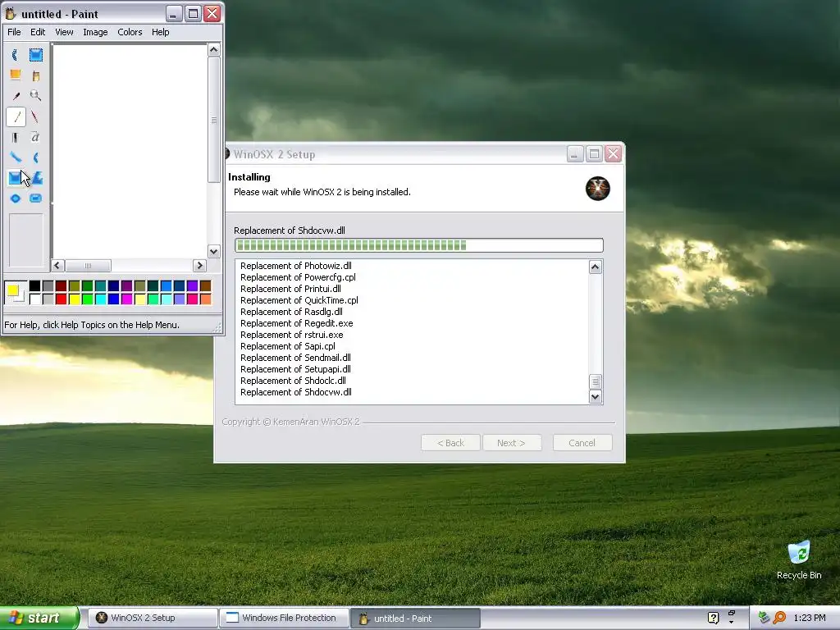
Task: Click the 1:23 PM taskbar clock
Action: tap(810, 618)
